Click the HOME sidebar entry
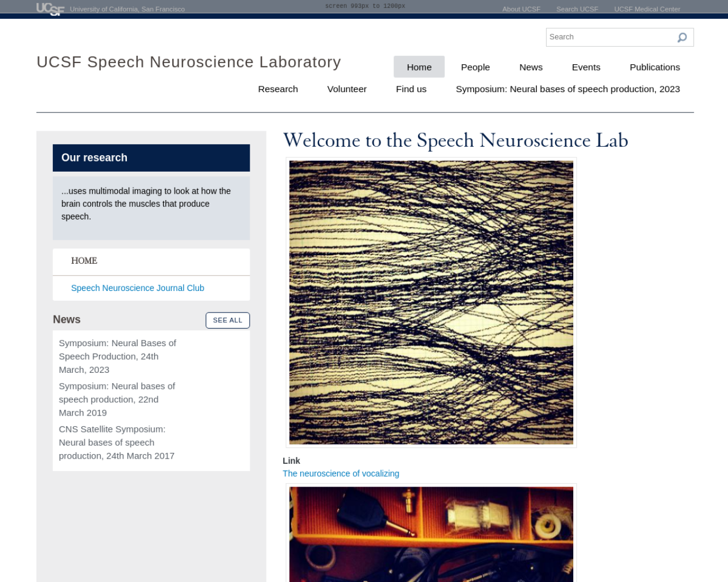The image size is (728, 582). [84, 261]
